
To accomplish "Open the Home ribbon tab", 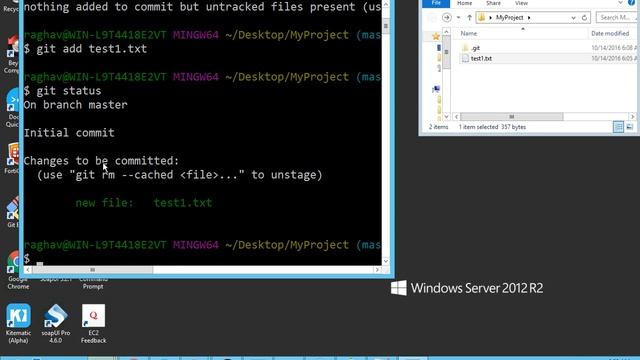I will pyautogui.click(x=464, y=3).
